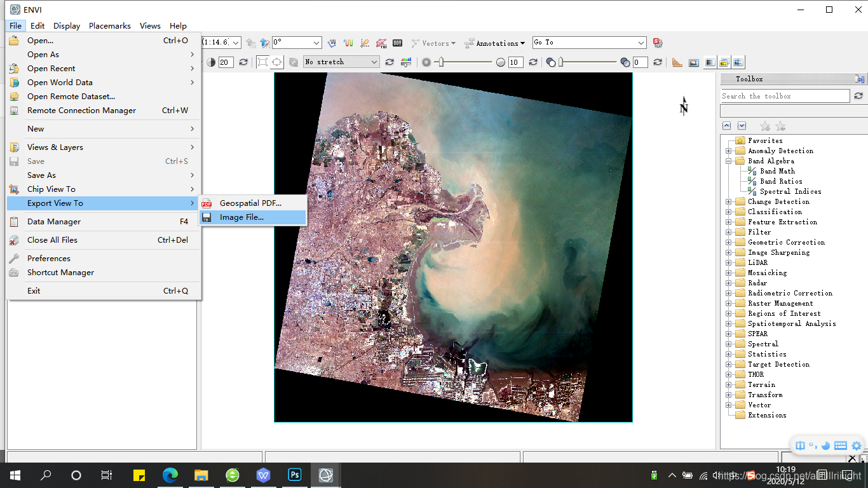Open the Annotations menu button

click(495, 43)
